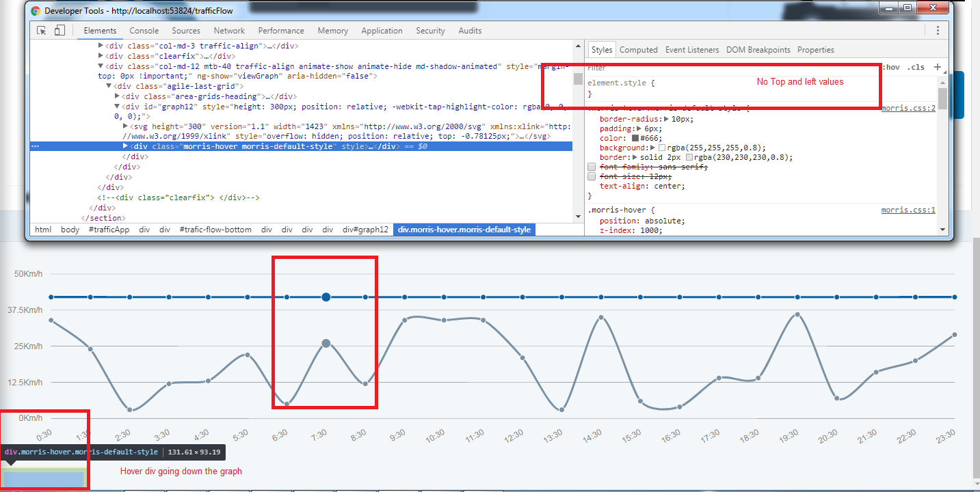Collapse the col-md-12 mtb-40 div
980x492 pixels.
101,66
